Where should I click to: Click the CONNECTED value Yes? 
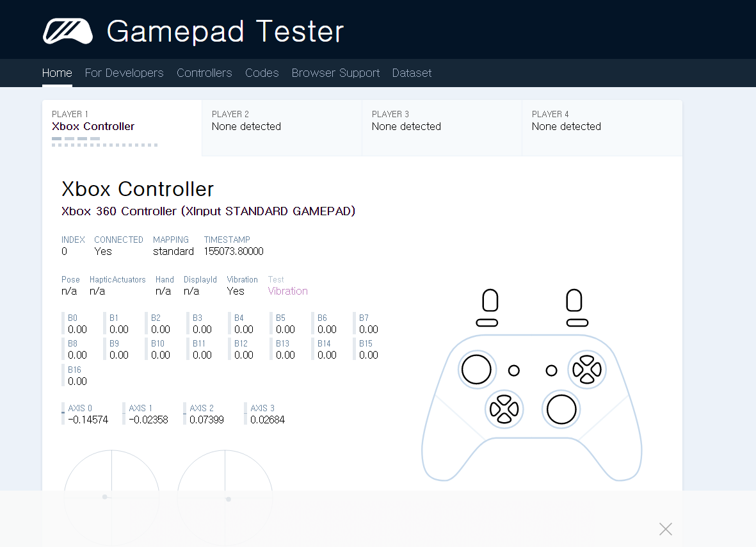[x=102, y=251]
